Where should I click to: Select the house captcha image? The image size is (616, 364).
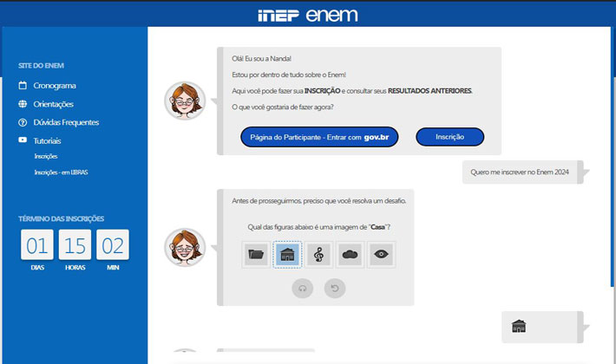coord(287,255)
